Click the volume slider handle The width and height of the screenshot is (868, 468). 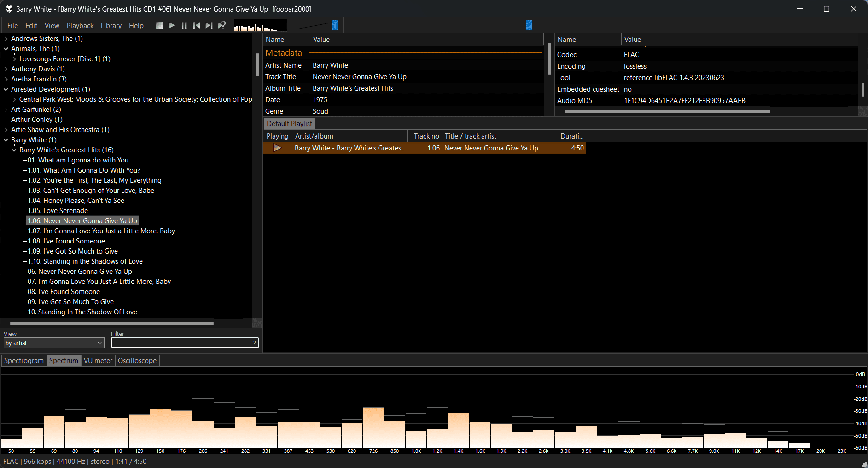(x=335, y=25)
